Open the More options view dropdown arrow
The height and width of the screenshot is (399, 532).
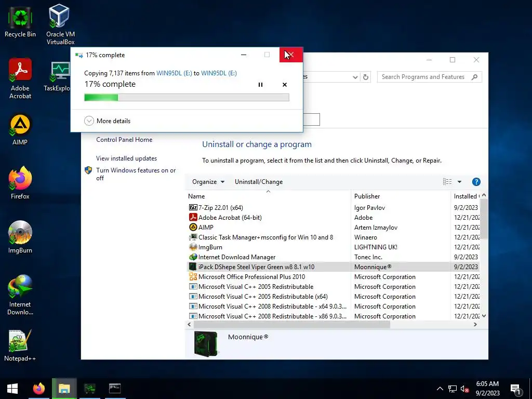pos(459,182)
